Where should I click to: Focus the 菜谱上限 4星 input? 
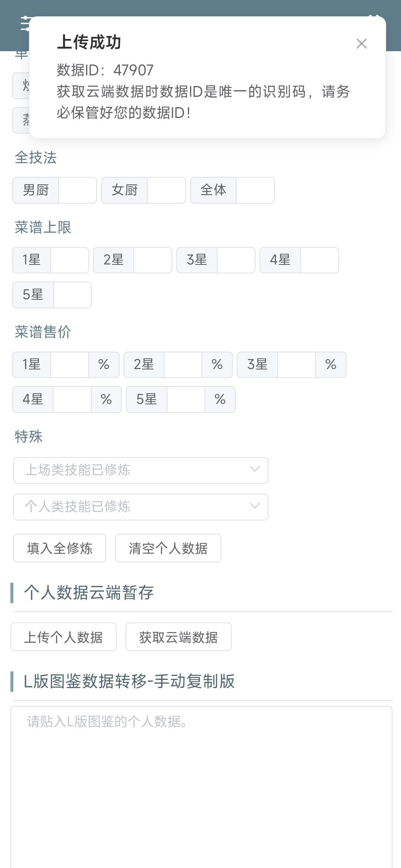pos(319,260)
